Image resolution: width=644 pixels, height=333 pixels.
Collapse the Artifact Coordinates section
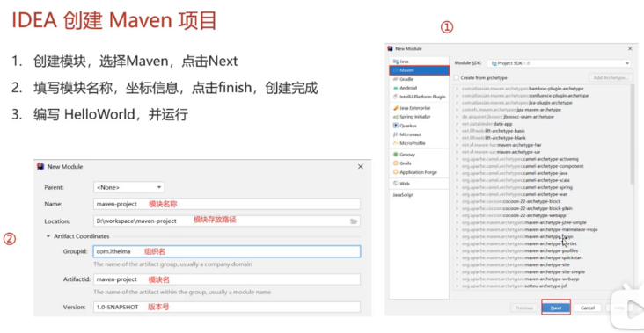48,236
